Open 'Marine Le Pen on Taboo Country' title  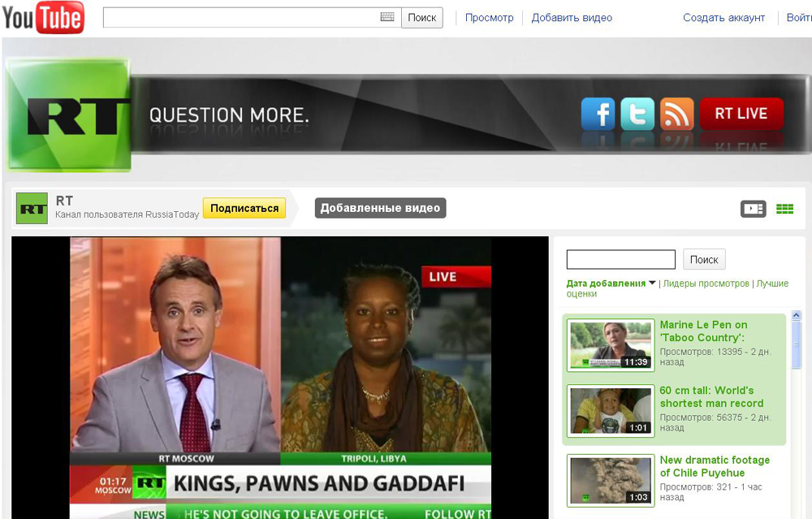pyautogui.click(x=703, y=331)
